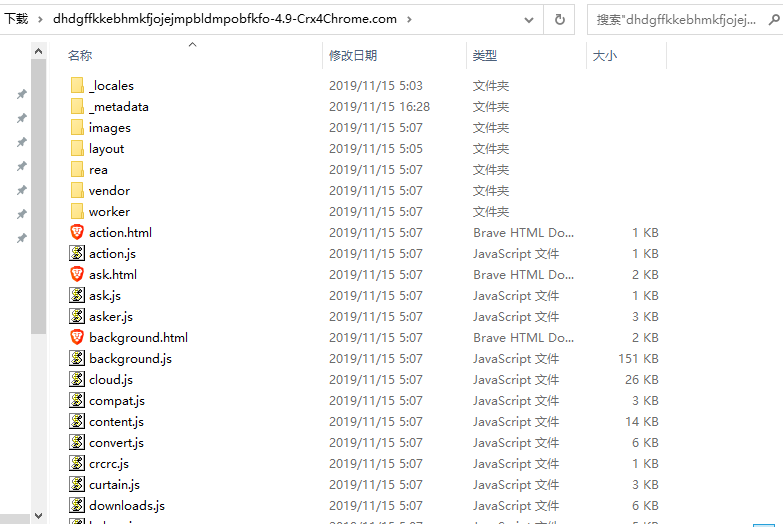Click the 类型 column header
783x527 pixels.
[x=485, y=56]
